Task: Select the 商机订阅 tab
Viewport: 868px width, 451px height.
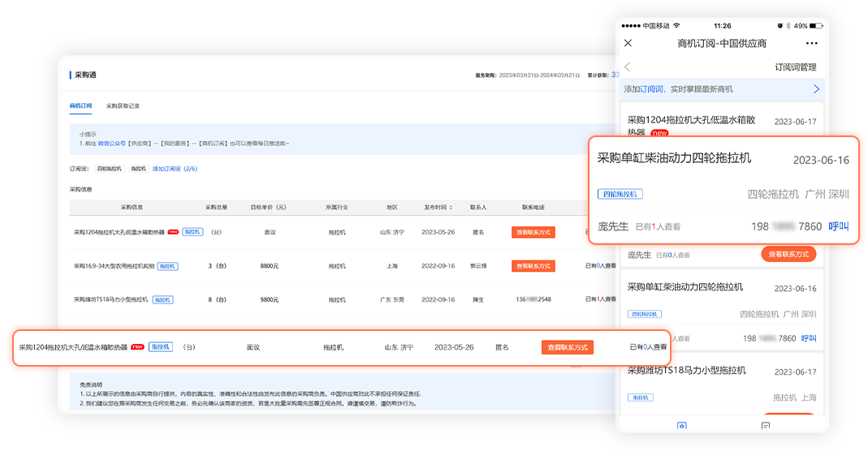Action: pyautogui.click(x=80, y=106)
